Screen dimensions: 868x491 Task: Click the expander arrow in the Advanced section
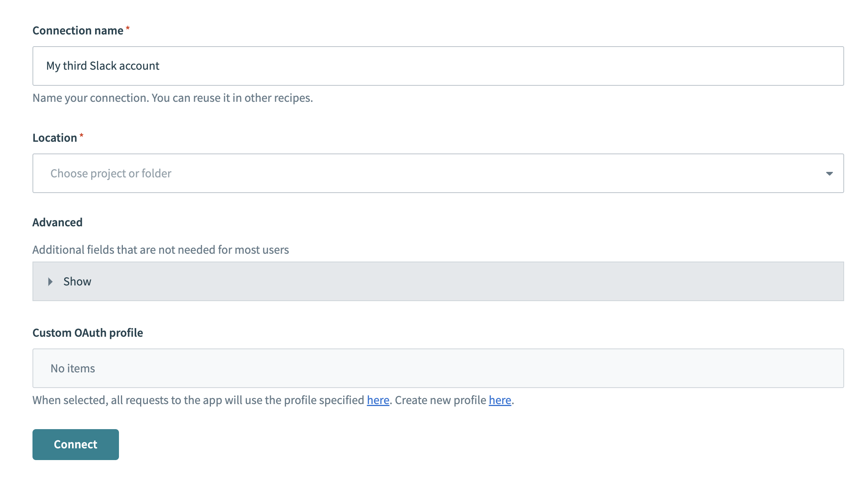[50, 282]
